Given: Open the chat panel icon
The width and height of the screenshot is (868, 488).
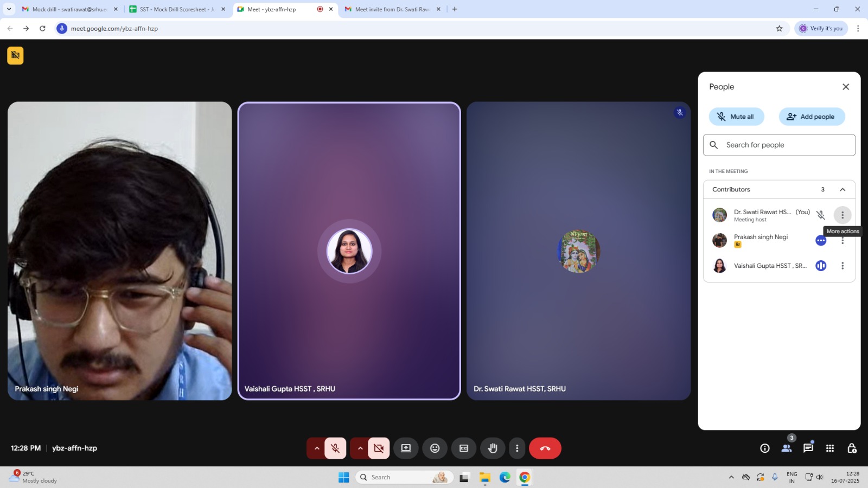Looking at the screenshot, I should 808,448.
